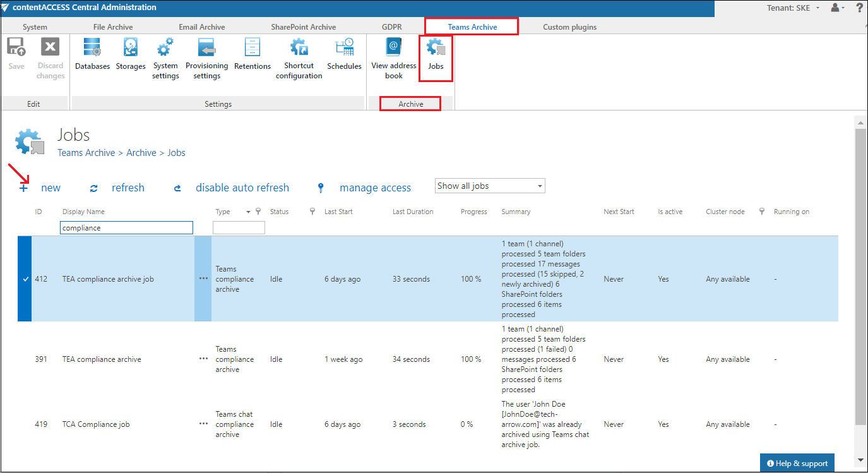Click disable auto refresh
This screenshot has width=868, height=473.
(x=242, y=188)
